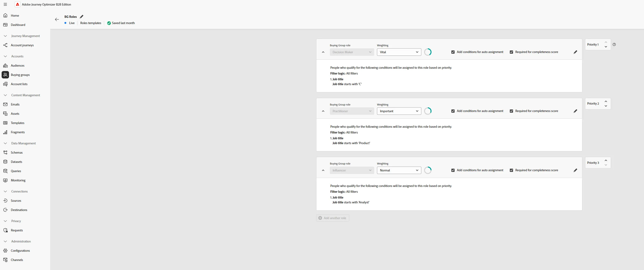
Task: Collapse the Data Management section
Action: (5, 143)
